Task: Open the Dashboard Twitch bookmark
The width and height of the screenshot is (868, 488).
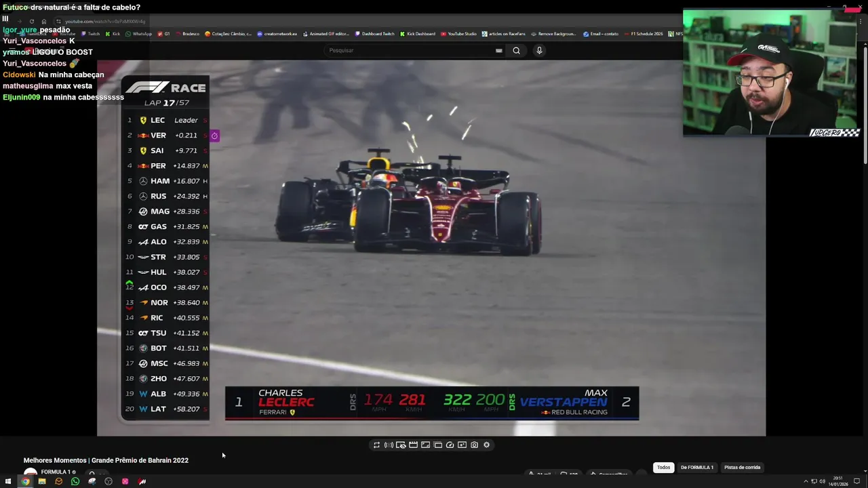Action: click(x=375, y=34)
